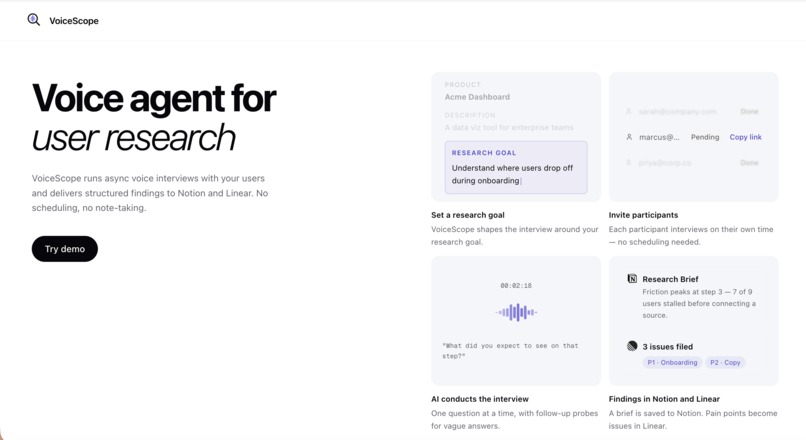
Task: Click the "Set a research goal" heading
Action: tap(468, 215)
